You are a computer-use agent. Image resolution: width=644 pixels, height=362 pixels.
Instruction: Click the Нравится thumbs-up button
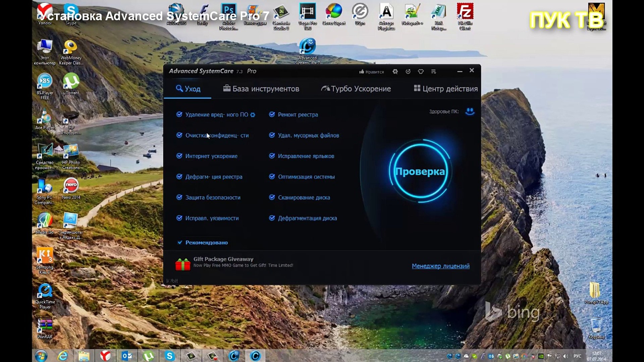click(x=371, y=72)
